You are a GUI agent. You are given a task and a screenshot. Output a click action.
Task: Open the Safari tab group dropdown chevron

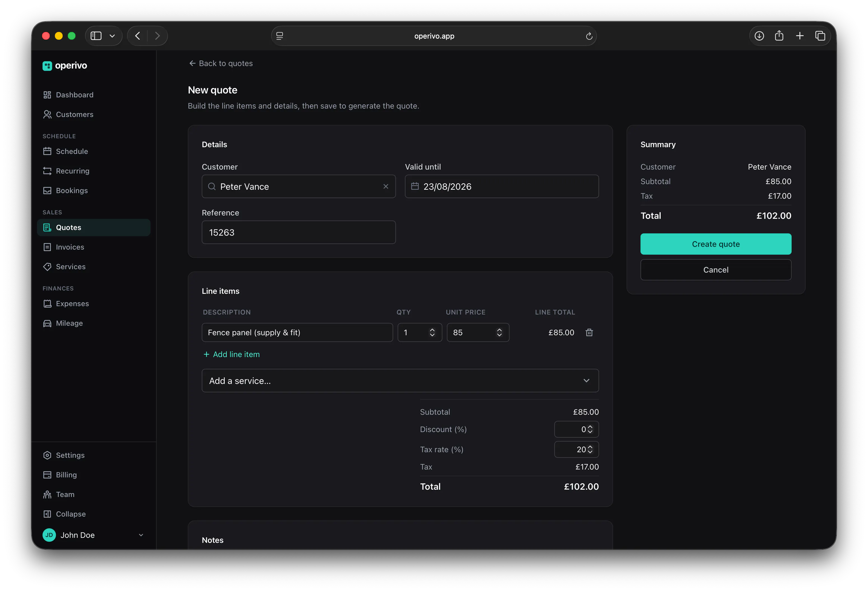pos(112,36)
